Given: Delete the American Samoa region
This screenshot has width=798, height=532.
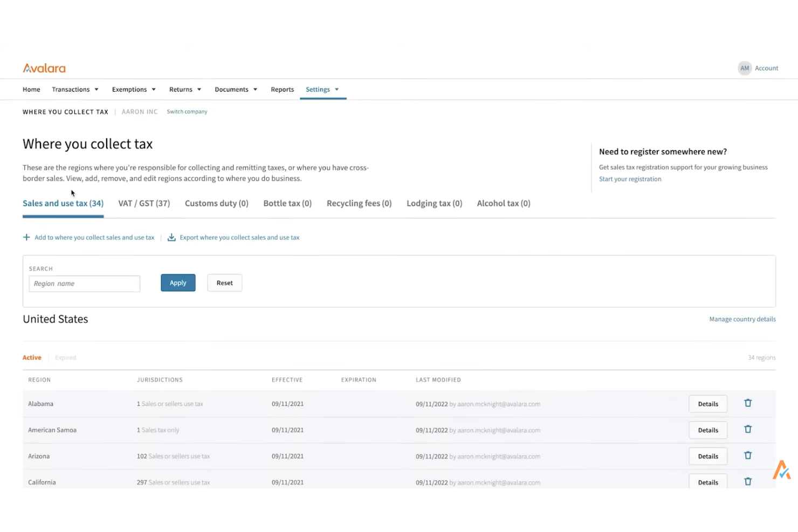Looking at the screenshot, I should 748,429.
